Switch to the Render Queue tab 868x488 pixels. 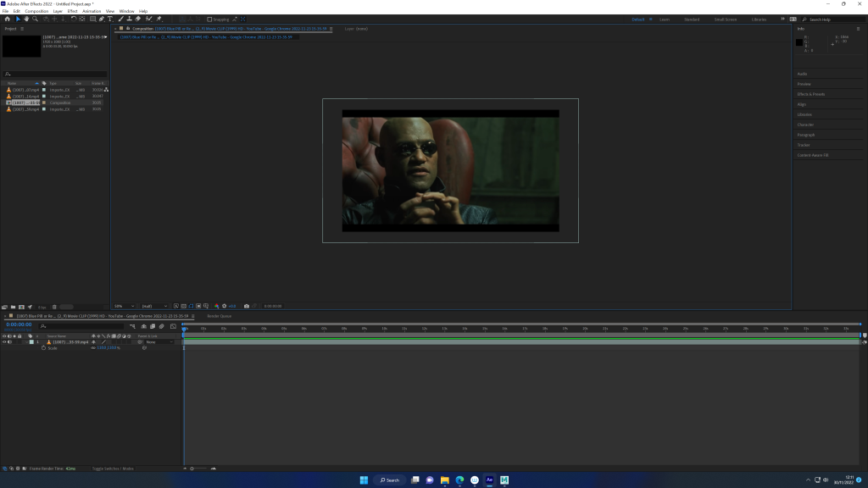pos(220,317)
